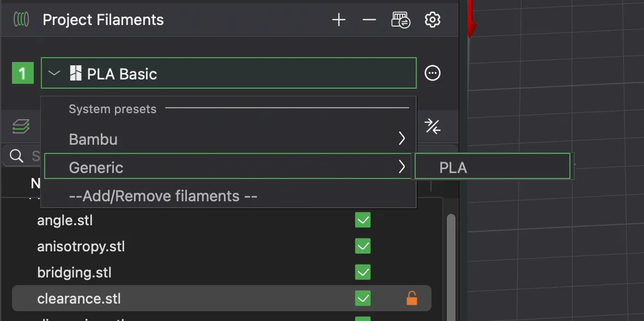Toggle the checkbox for angle.stl

363,220
